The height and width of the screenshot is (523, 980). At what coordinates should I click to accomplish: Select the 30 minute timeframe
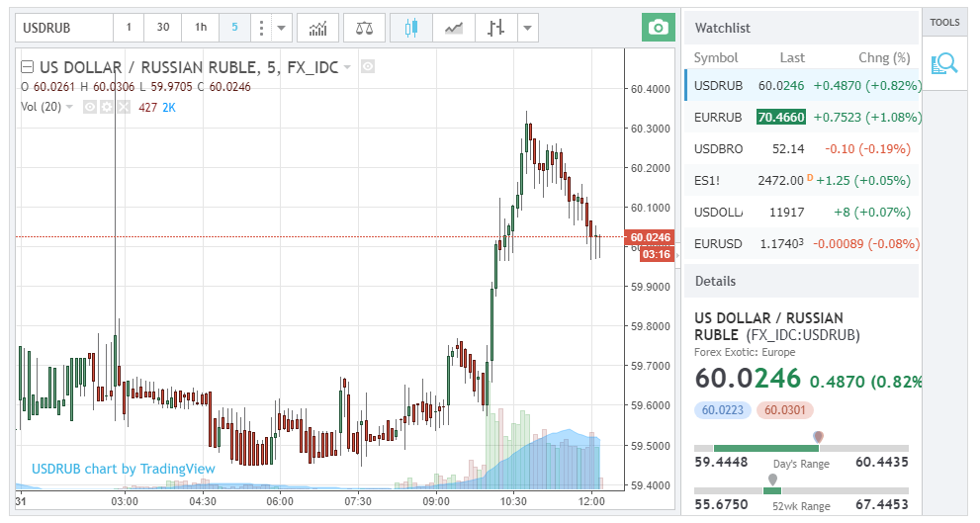click(163, 28)
